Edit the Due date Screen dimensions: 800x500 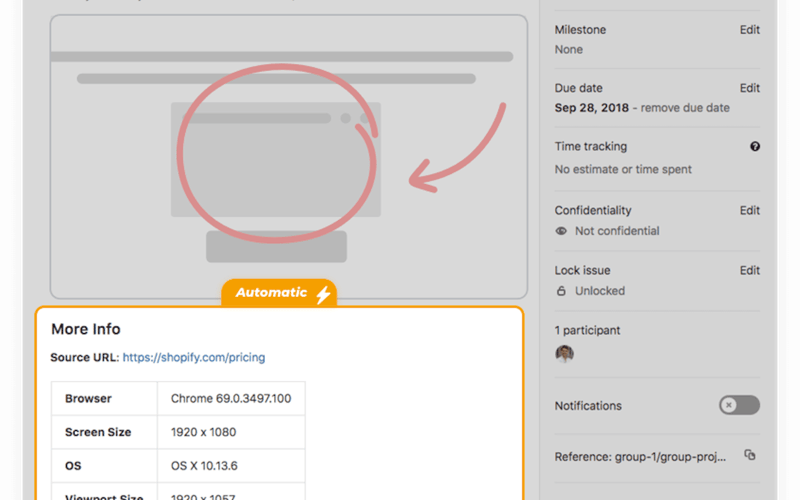click(749, 88)
